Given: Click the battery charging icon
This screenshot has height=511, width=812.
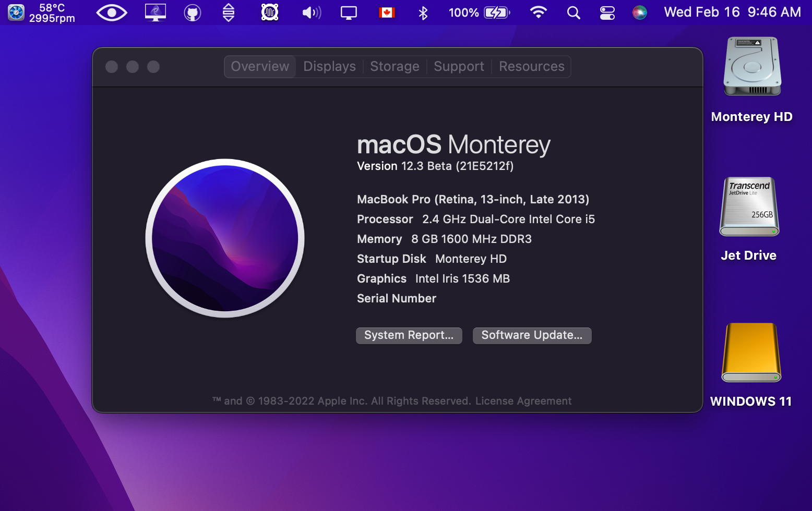Looking at the screenshot, I should pos(497,13).
